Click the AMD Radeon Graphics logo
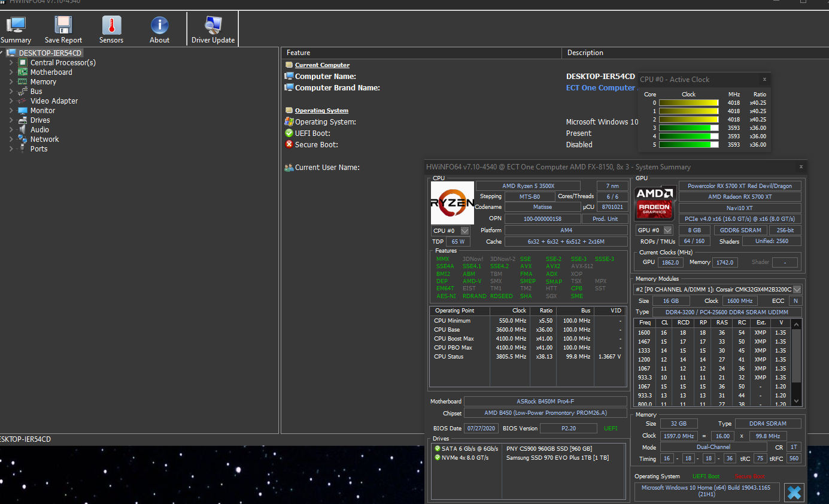The height and width of the screenshot is (504, 829). [654, 203]
